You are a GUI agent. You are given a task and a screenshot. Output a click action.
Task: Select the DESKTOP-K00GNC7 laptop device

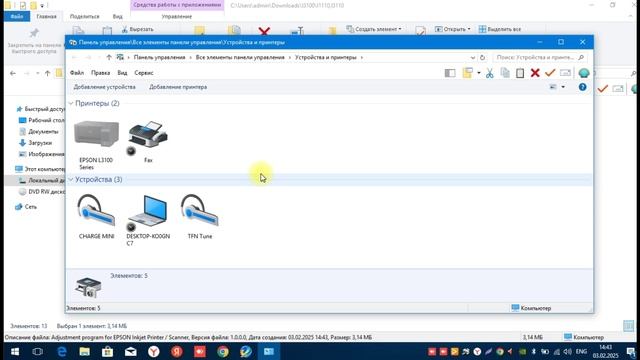click(x=148, y=220)
